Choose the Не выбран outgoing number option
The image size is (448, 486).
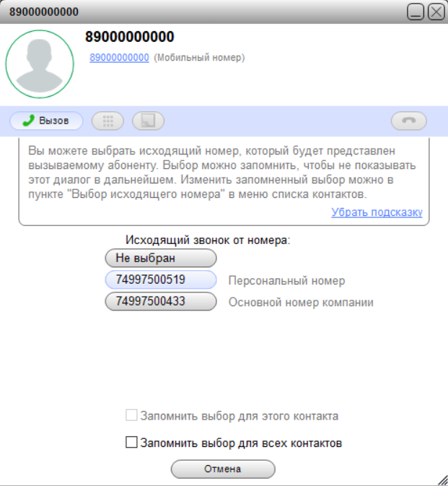pyautogui.click(x=161, y=258)
